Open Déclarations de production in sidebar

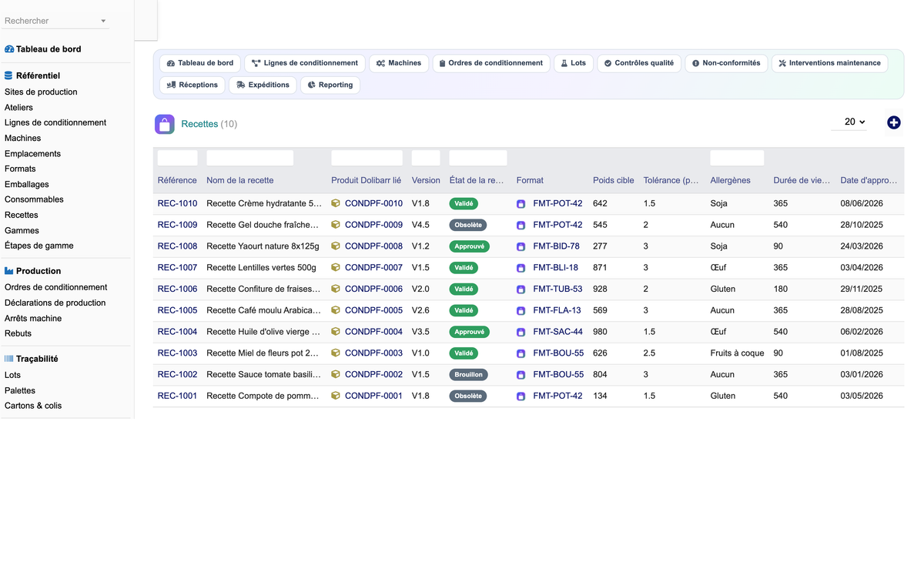point(55,303)
